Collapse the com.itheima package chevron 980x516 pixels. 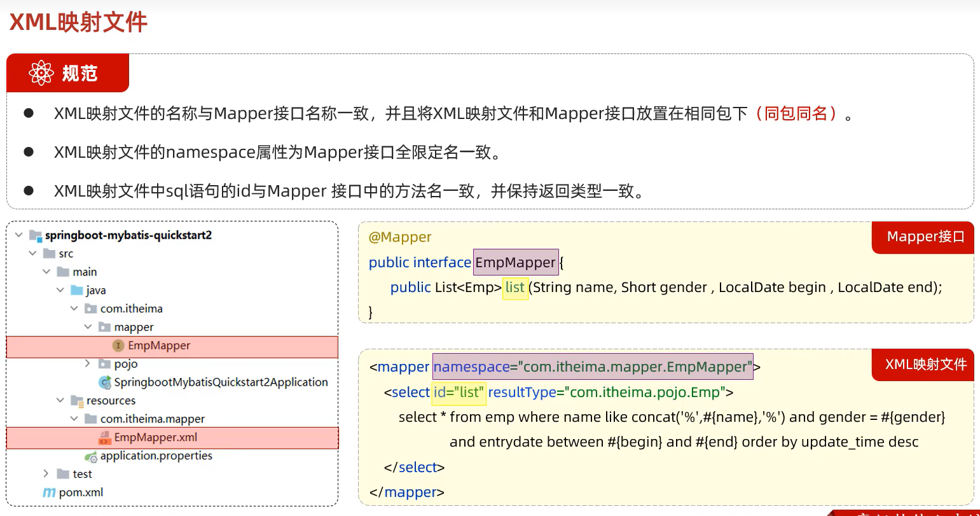[x=74, y=309]
